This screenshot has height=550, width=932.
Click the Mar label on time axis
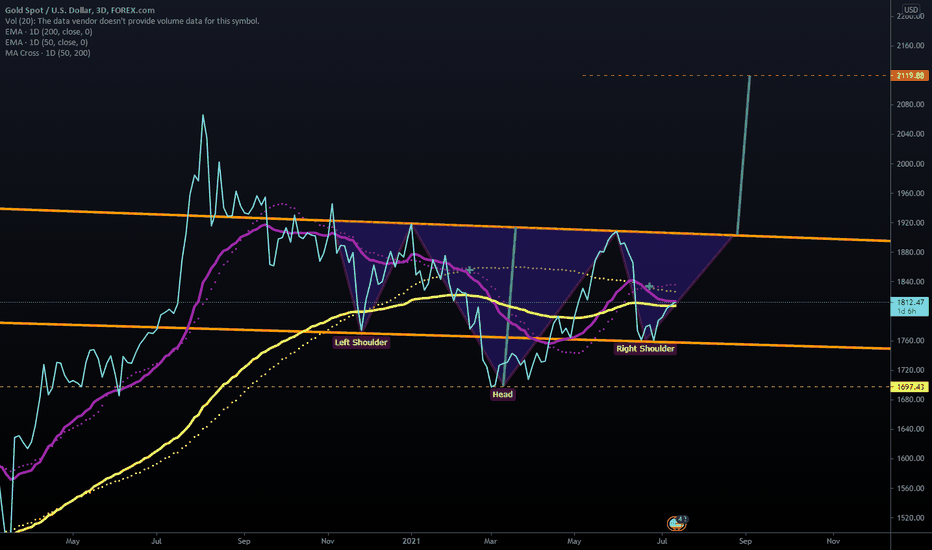(490, 541)
